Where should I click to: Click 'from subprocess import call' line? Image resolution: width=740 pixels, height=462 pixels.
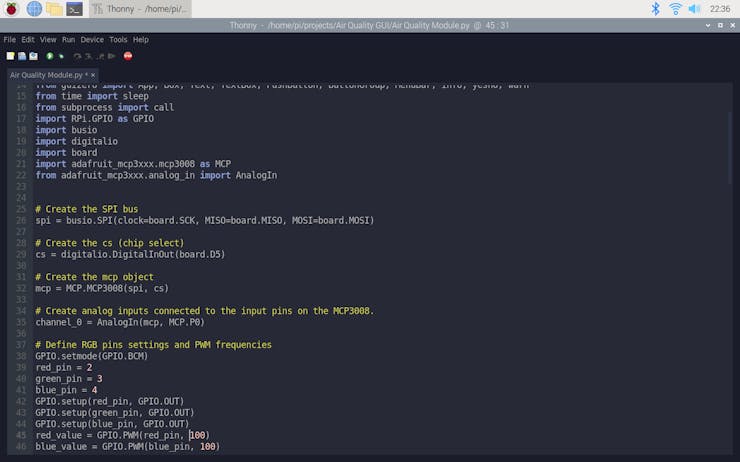[105, 107]
